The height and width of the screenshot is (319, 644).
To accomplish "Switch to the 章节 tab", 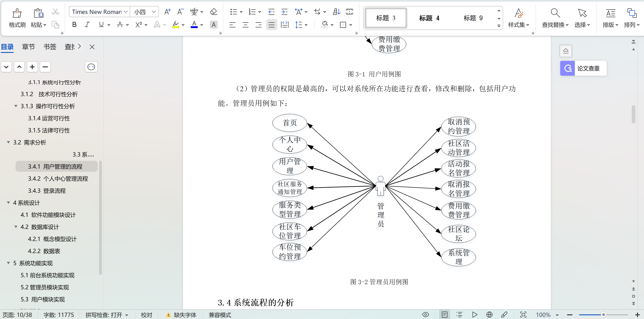I will point(28,47).
